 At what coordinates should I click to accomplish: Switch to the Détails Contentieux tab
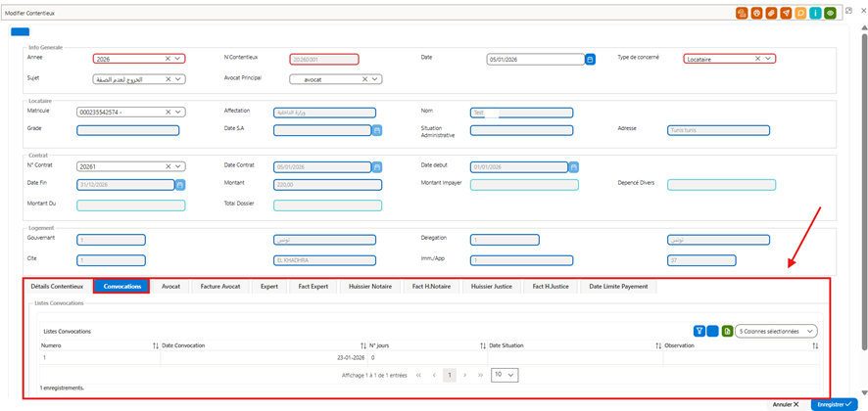[57, 287]
